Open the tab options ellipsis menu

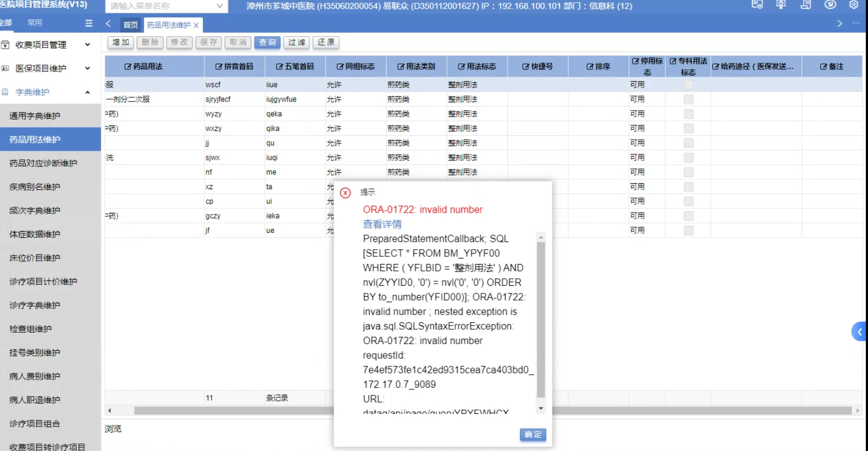click(856, 23)
